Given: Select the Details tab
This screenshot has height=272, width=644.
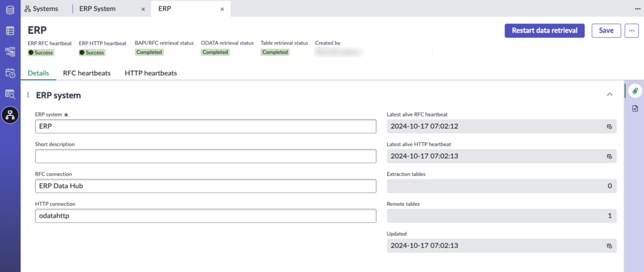Looking at the screenshot, I should coord(39,73).
